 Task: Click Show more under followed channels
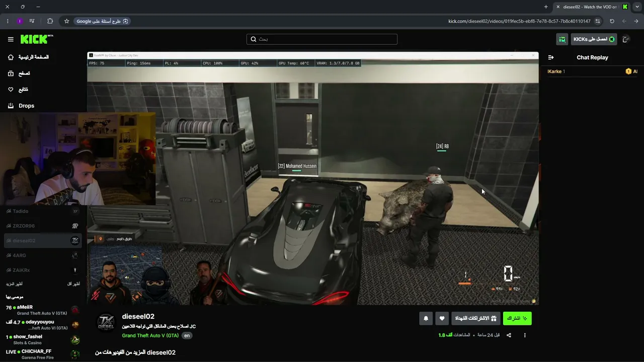(14, 284)
